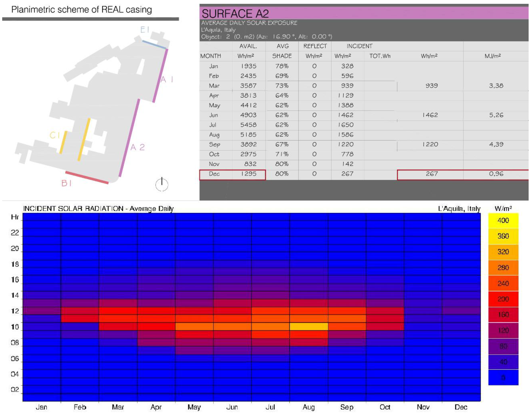Click the pink A1 surface line
Image resolution: width=532 pixels, height=413 pixels.
[x=160, y=76]
